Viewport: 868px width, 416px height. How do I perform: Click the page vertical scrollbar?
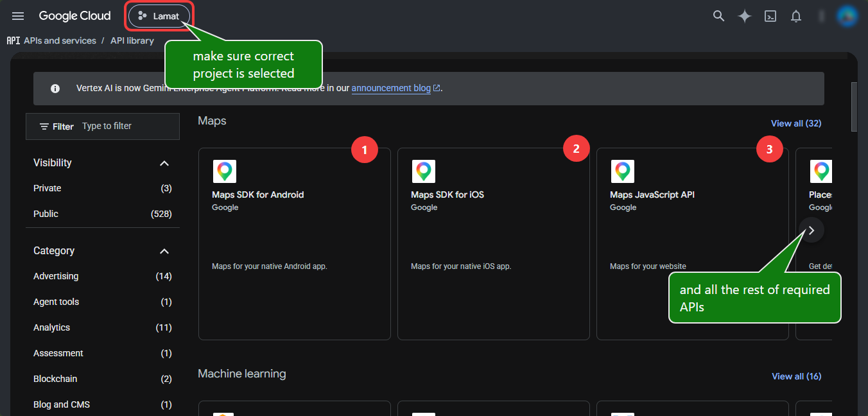pos(855,107)
